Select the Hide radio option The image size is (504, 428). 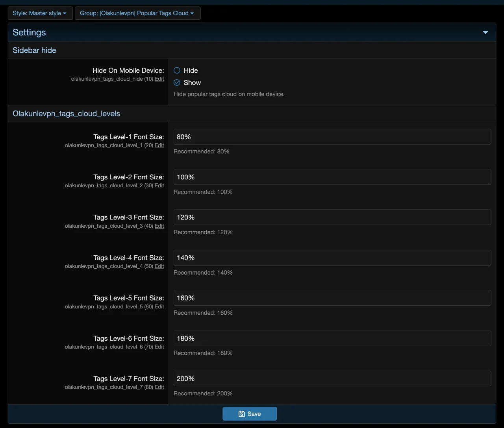(x=177, y=70)
